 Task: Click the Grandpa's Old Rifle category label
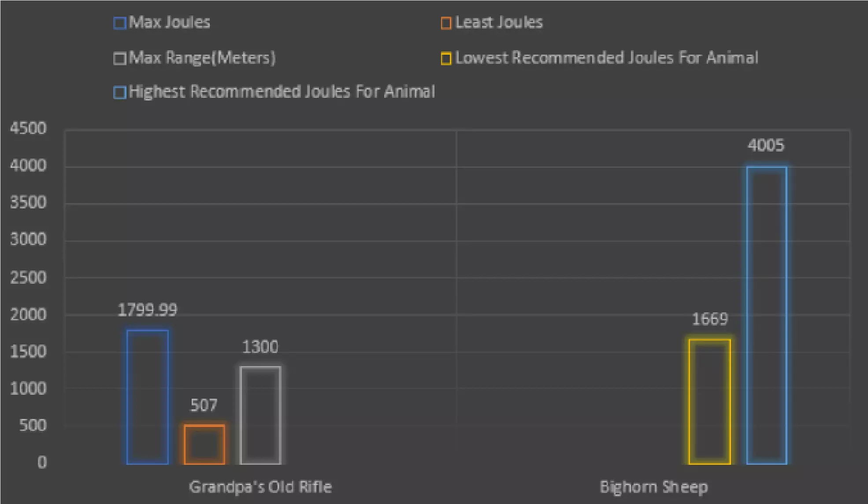tap(260, 487)
